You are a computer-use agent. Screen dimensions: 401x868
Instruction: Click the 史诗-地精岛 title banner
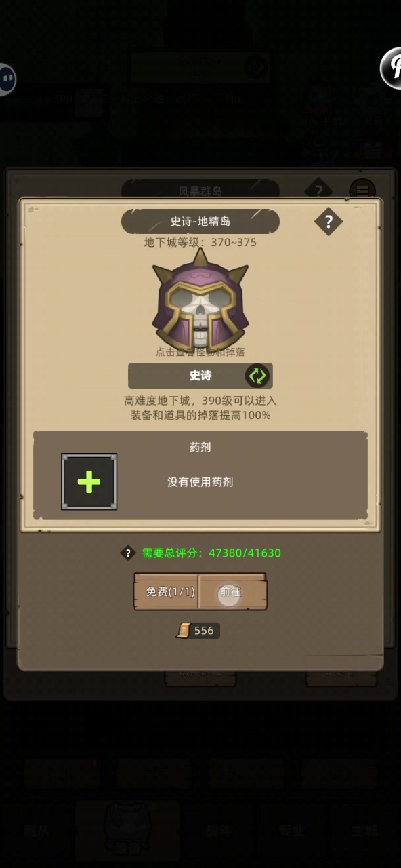click(x=200, y=222)
